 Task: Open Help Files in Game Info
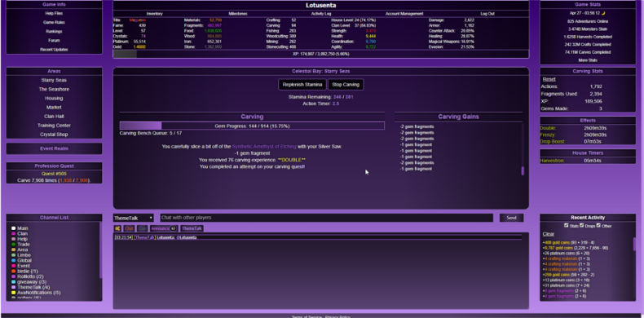coord(54,13)
